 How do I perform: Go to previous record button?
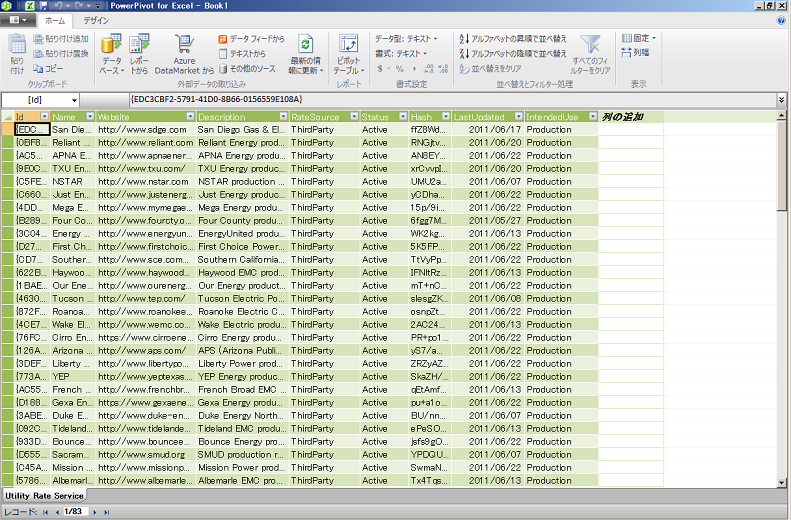pyautogui.click(x=57, y=512)
